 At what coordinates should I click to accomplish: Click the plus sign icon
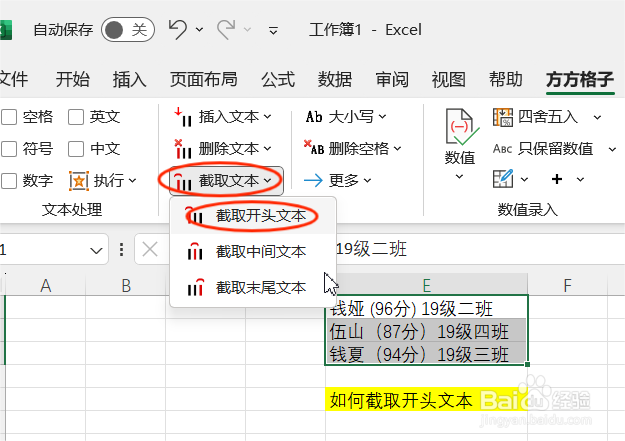tap(557, 179)
